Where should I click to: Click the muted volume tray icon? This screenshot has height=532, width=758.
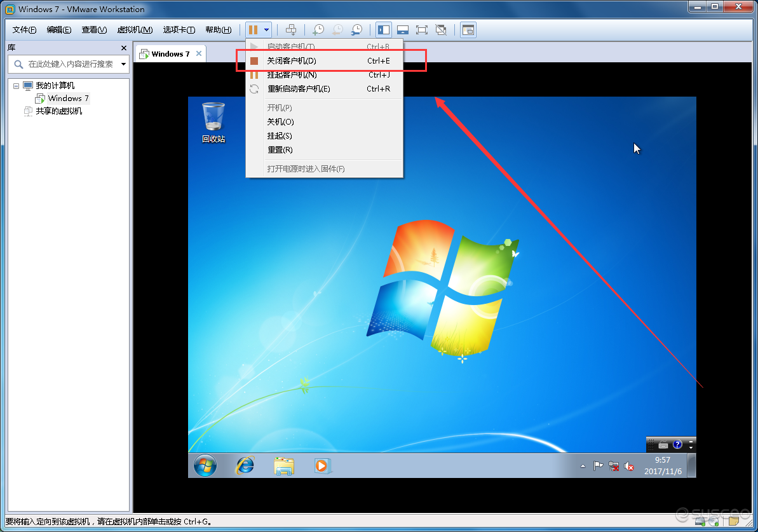click(628, 466)
